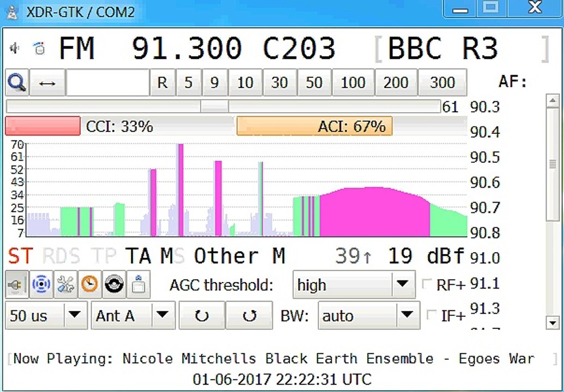Open settings wrench tools icon
564x392 pixels.
66,285
